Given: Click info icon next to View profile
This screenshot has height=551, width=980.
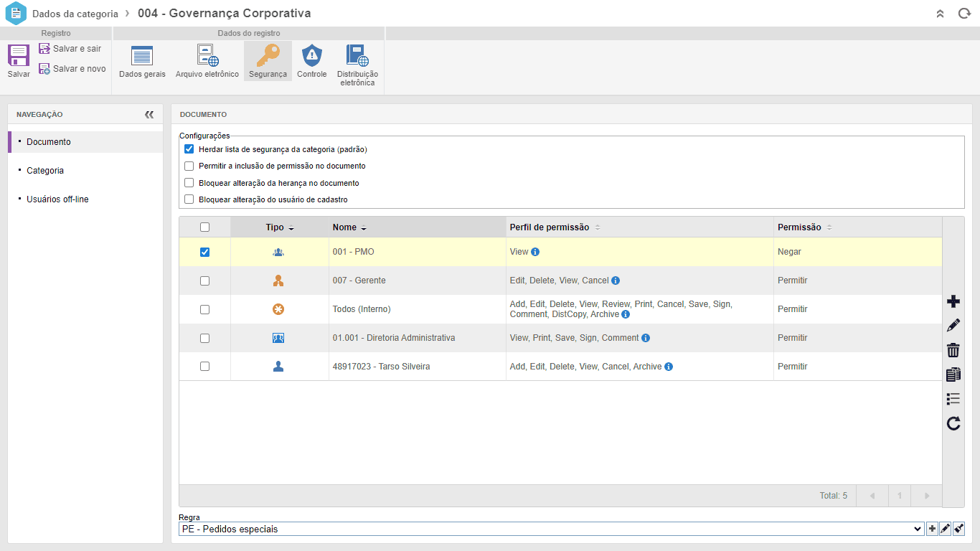Looking at the screenshot, I should (x=535, y=252).
